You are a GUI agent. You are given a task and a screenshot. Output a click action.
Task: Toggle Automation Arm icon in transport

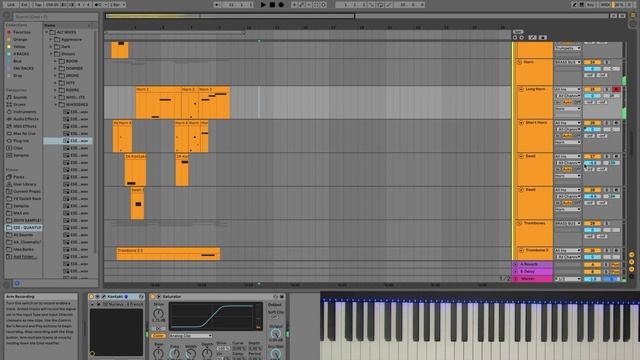301,4
